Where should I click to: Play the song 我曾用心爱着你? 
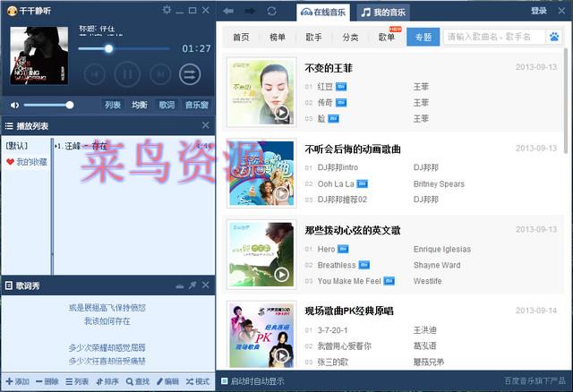[x=344, y=346]
